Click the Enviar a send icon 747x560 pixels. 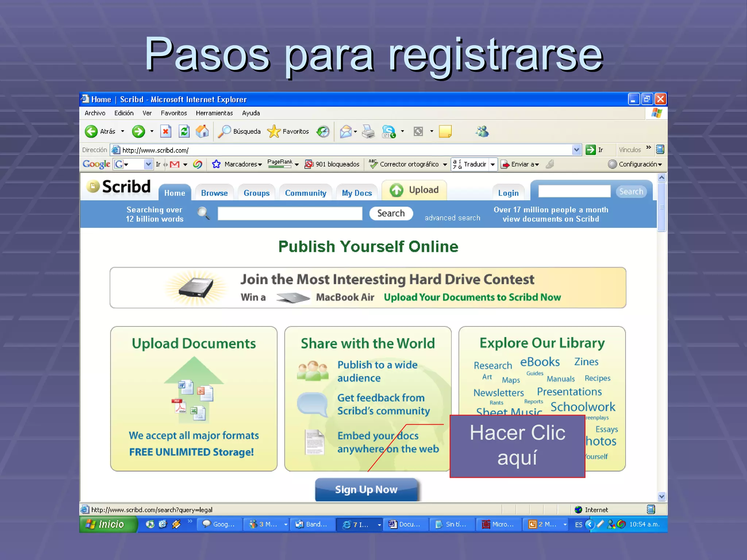[505, 164]
